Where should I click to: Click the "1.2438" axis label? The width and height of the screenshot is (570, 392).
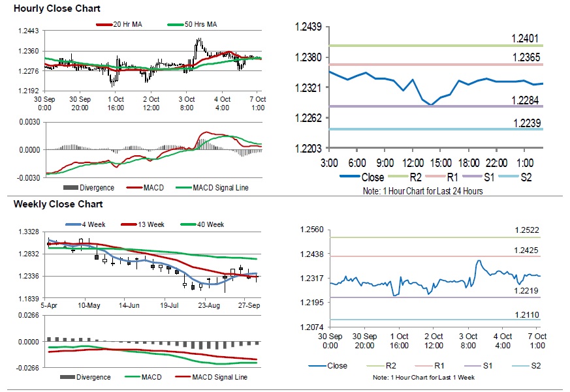[x=311, y=254]
